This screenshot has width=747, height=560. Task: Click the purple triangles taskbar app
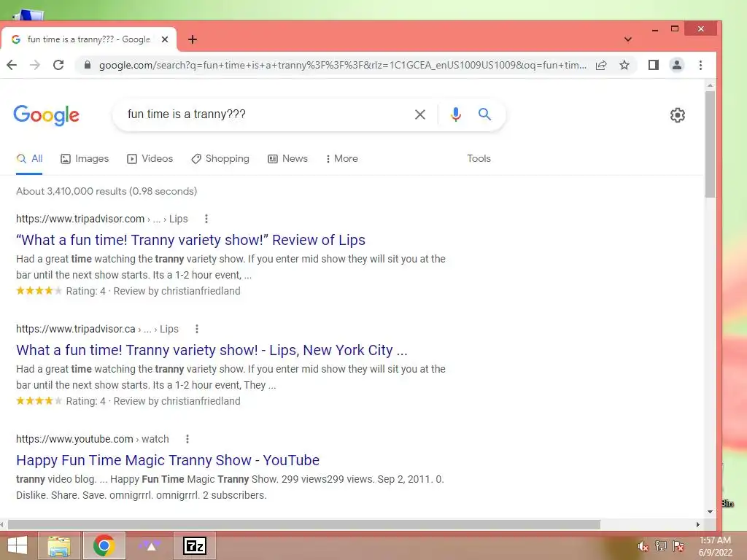tap(150, 545)
